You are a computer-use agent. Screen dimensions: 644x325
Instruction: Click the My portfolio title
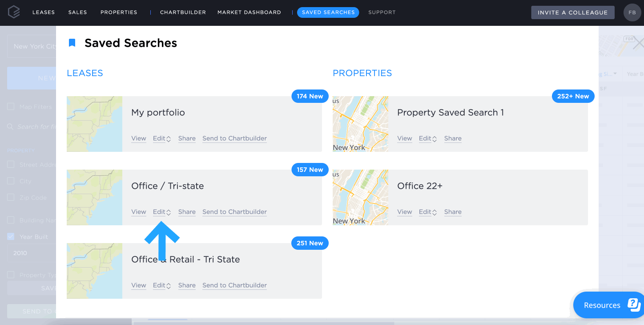click(158, 113)
